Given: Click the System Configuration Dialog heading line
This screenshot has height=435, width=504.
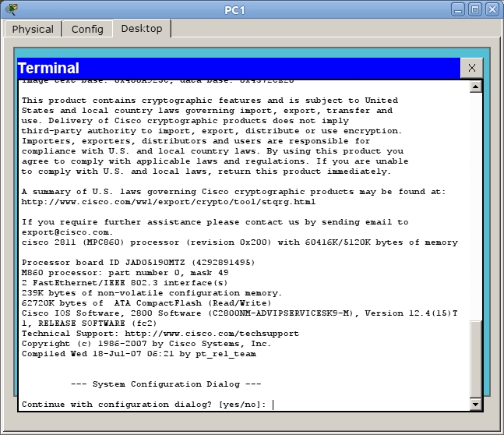Looking at the screenshot, I should pos(166,384).
